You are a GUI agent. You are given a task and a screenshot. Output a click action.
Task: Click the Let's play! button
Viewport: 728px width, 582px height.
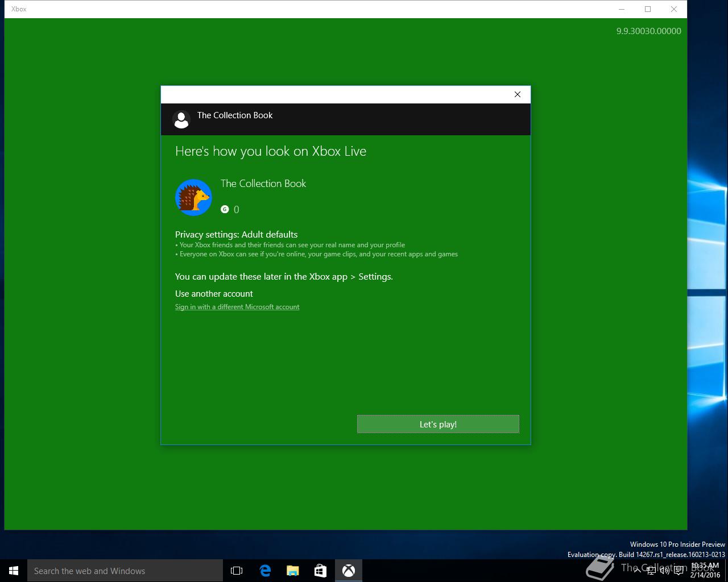438,424
